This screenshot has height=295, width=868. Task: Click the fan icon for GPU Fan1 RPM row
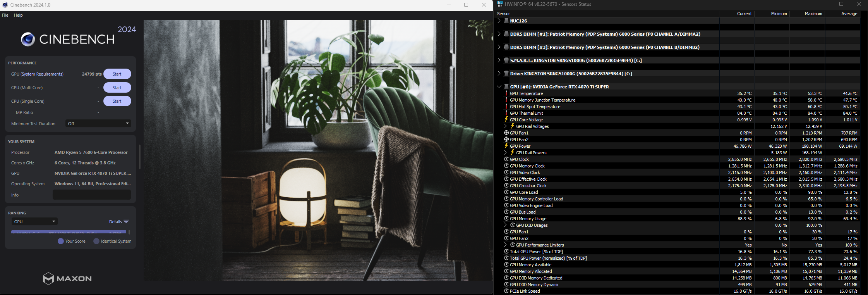pyautogui.click(x=506, y=133)
